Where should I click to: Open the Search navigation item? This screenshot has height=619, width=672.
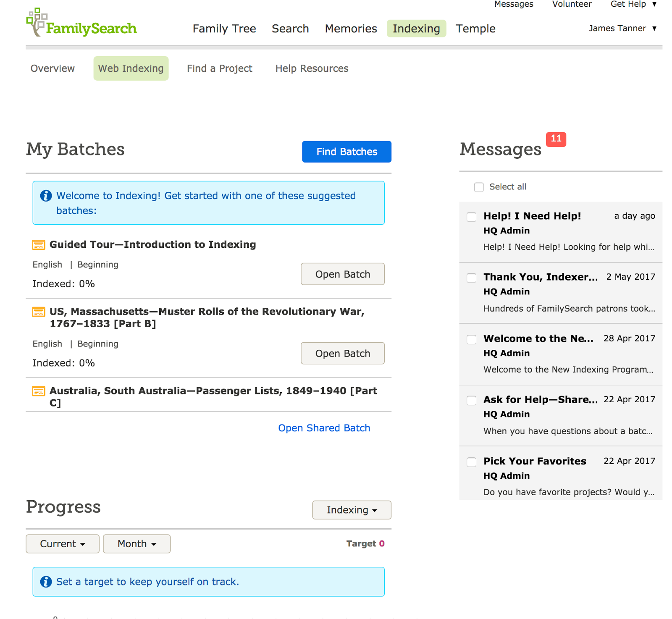coord(290,29)
